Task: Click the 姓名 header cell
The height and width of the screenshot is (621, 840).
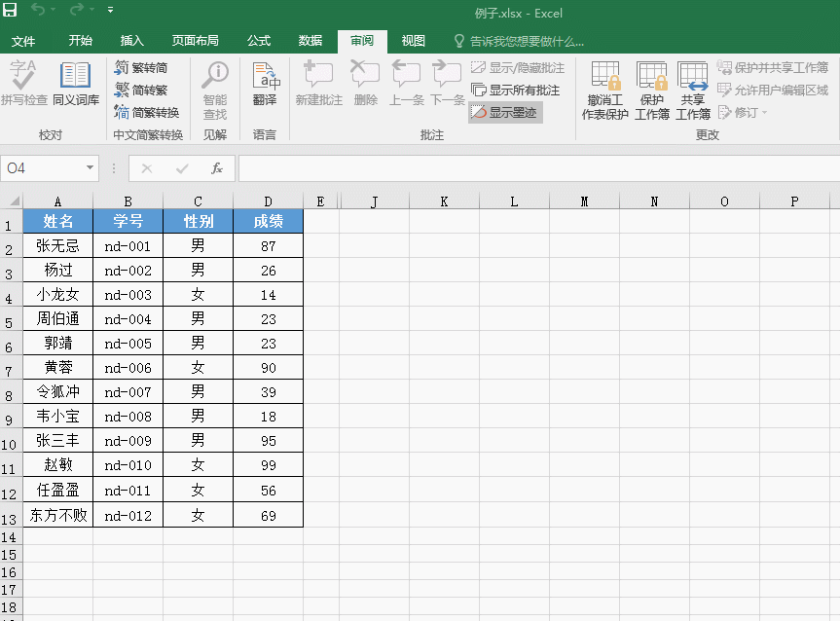Action: tap(57, 221)
